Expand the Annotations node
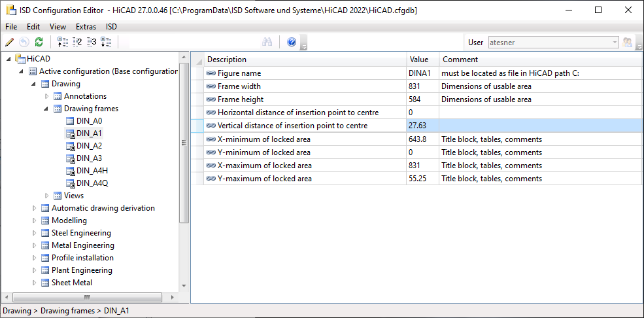This screenshot has width=644, height=318. pyautogui.click(x=46, y=96)
